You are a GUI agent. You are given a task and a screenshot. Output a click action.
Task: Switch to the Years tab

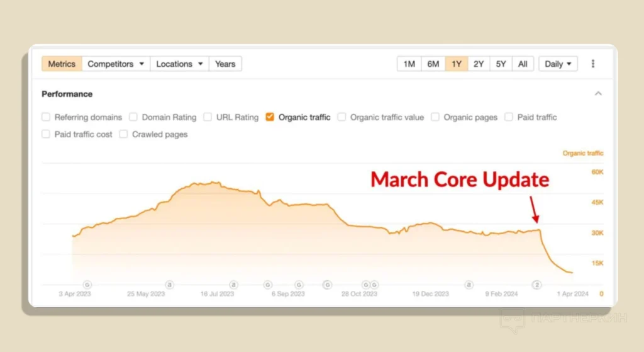(x=225, y=64)
